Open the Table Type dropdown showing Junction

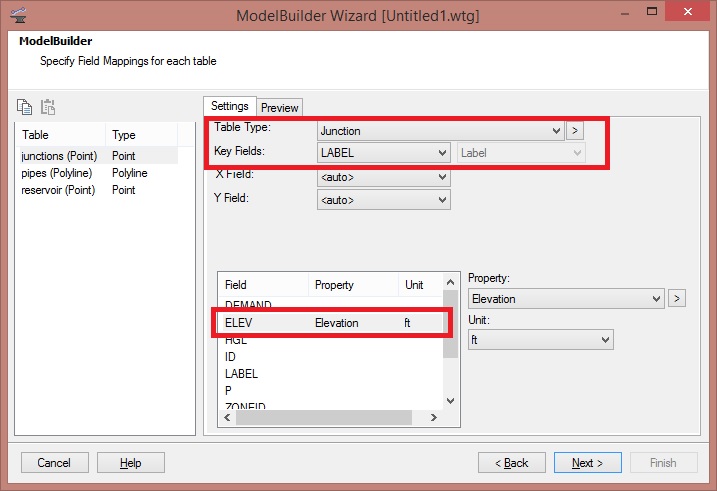(440, 131)
